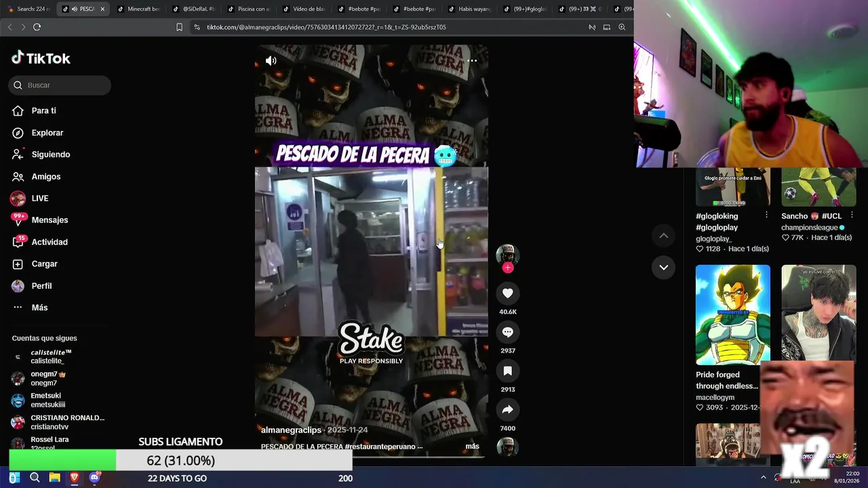The width and height of the screenshot is (868, 488).
Task: Open the LIVE section
Action: [x=39, y=198]
